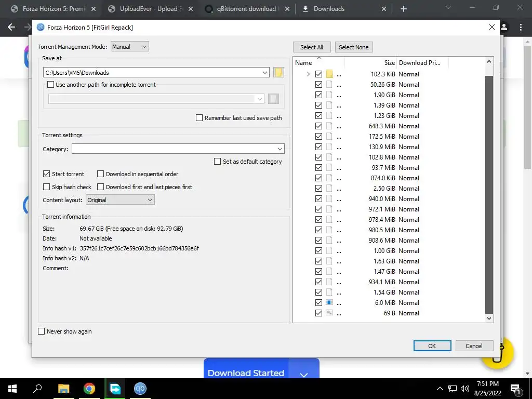Open the Save at path dropdown
This screenshot has height=399, width=532.
pyautogui.click(x=265, y=73)
